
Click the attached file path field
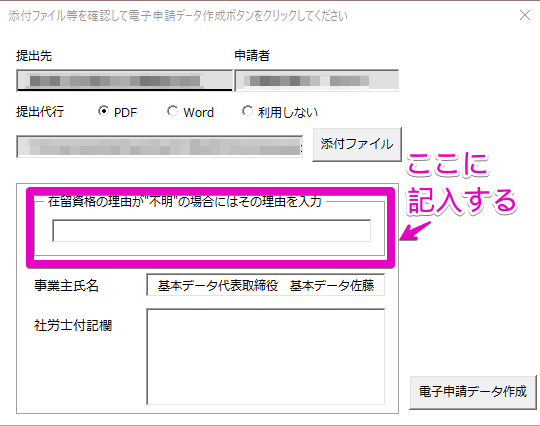[x=159, y=147]
